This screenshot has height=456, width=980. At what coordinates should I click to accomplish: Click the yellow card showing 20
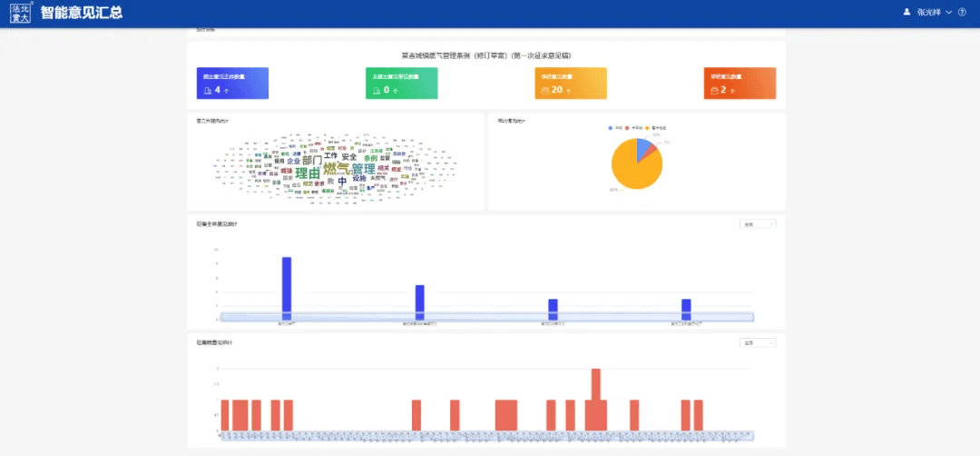pos(572,83)
